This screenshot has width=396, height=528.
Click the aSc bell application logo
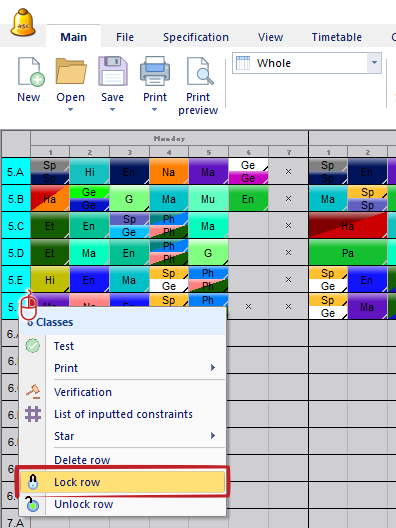tap(23, 23)
